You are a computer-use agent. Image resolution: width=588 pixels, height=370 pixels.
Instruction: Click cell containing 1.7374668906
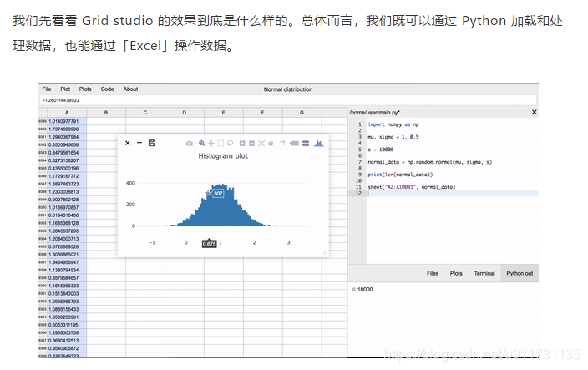[x=67, y=129]
